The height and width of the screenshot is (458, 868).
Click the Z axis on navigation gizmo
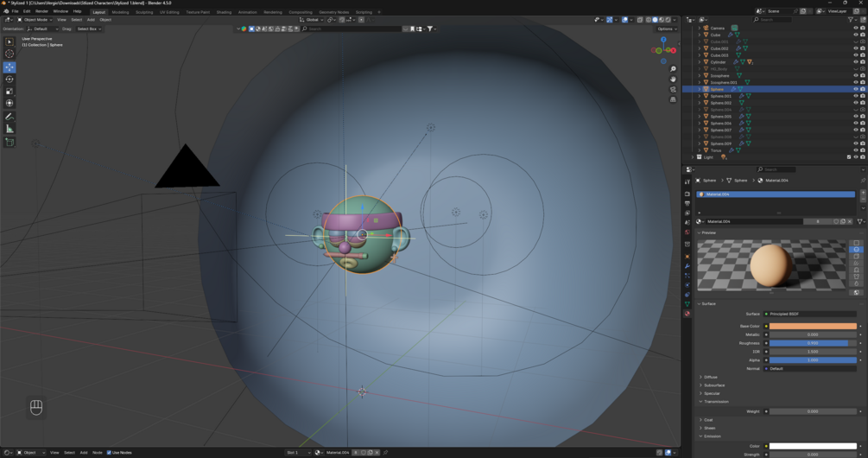(663, 40)
